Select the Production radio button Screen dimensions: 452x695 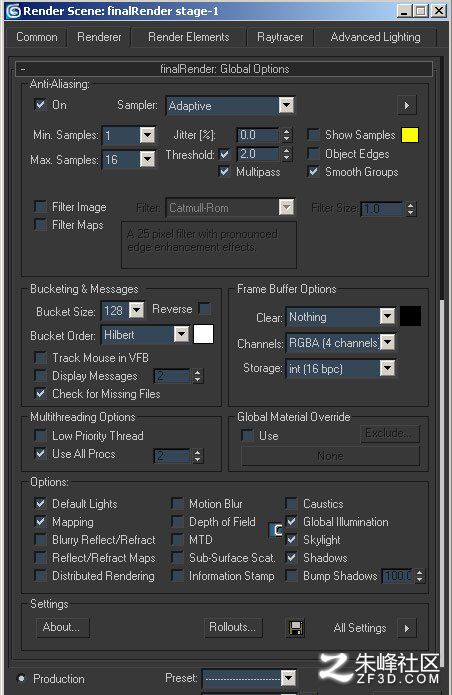[x=21, y=678]
